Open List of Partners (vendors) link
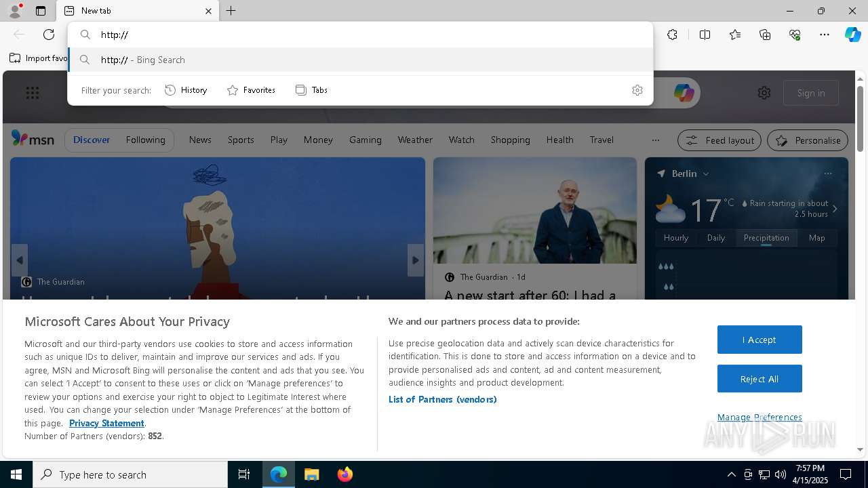Image resolution: width=868 pixels, height=488 pixels. 443,399
